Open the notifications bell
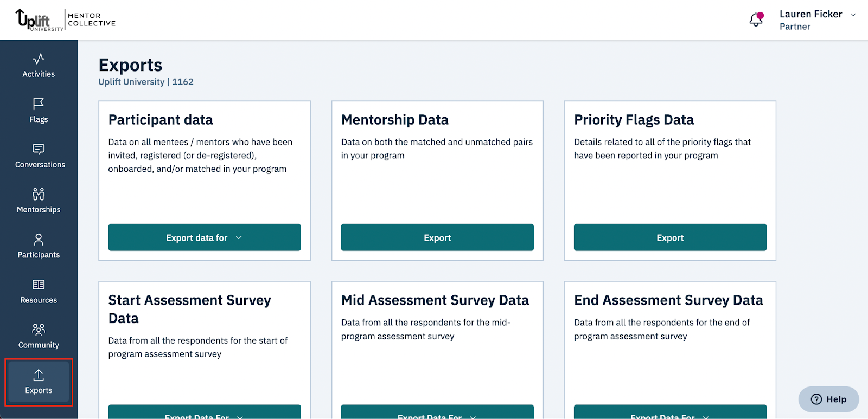This screenshot has width=868, height=419. 756,20
